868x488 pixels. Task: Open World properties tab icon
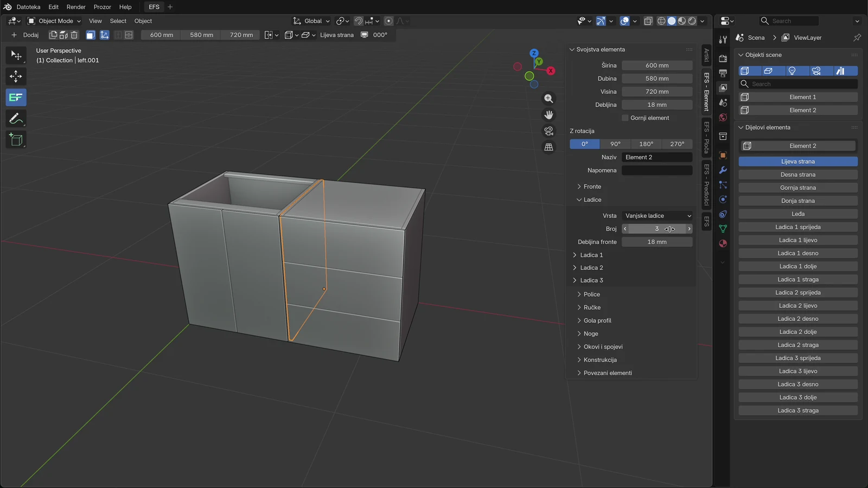(x=723, y=118)
